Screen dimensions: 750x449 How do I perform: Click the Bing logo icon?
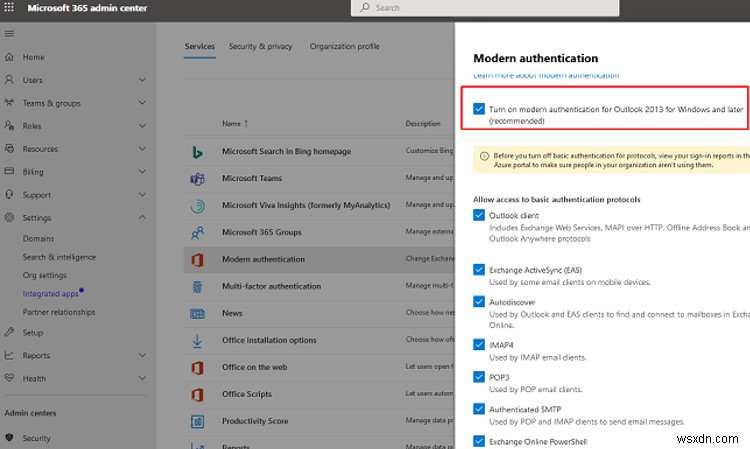(x=197, y=152)
